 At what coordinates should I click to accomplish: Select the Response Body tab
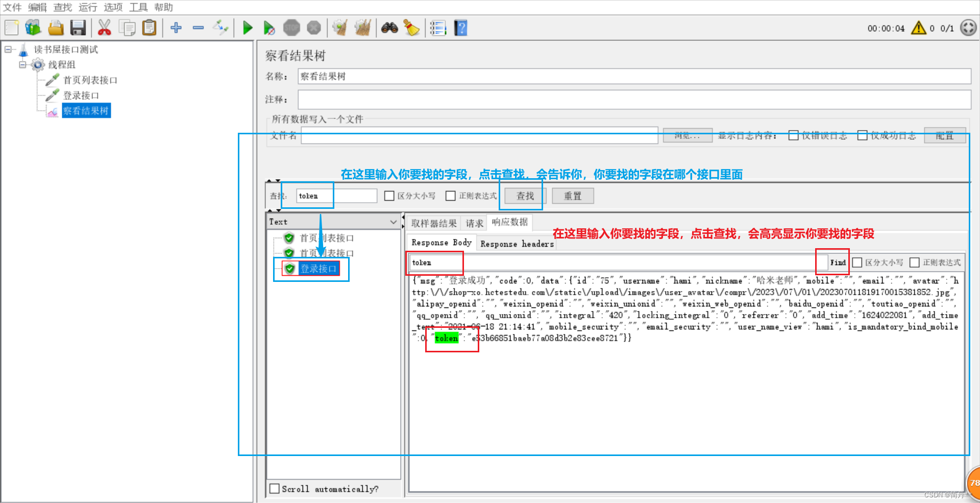[442, 243]
